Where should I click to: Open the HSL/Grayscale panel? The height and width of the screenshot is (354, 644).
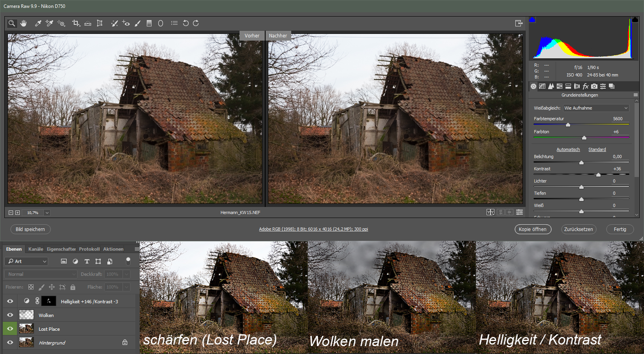560,86
